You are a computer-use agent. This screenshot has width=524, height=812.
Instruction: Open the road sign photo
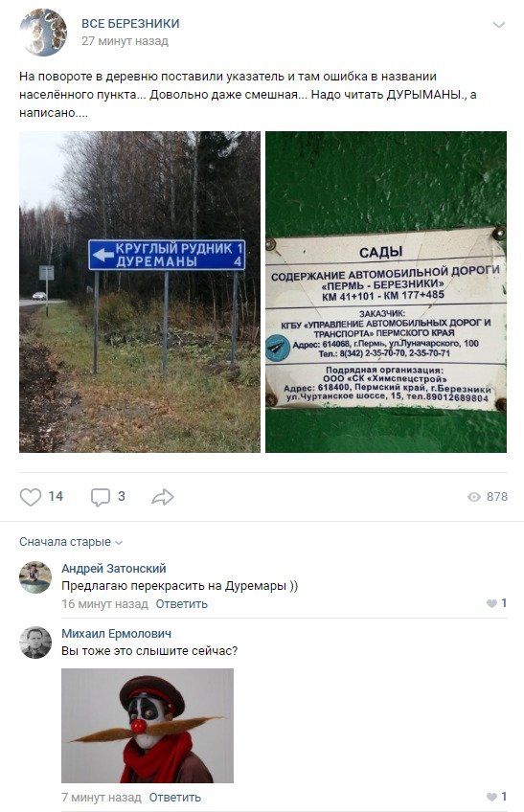point(140,292)
